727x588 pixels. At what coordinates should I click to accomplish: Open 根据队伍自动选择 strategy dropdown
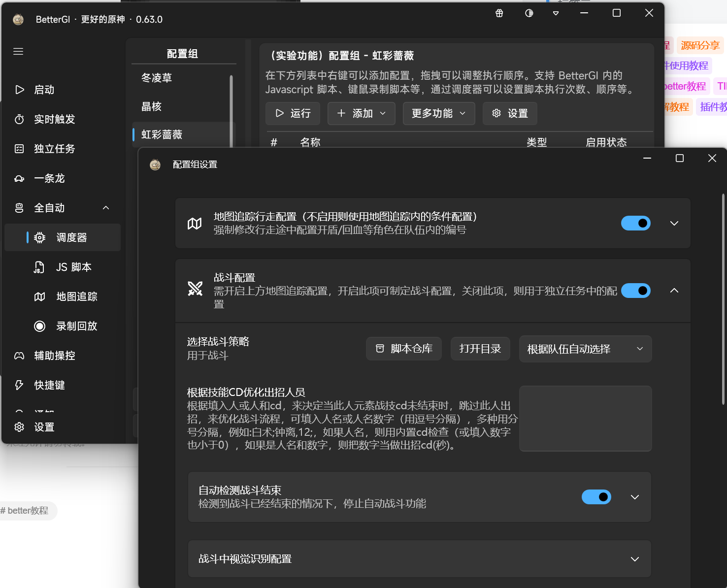tap(586, 349)
